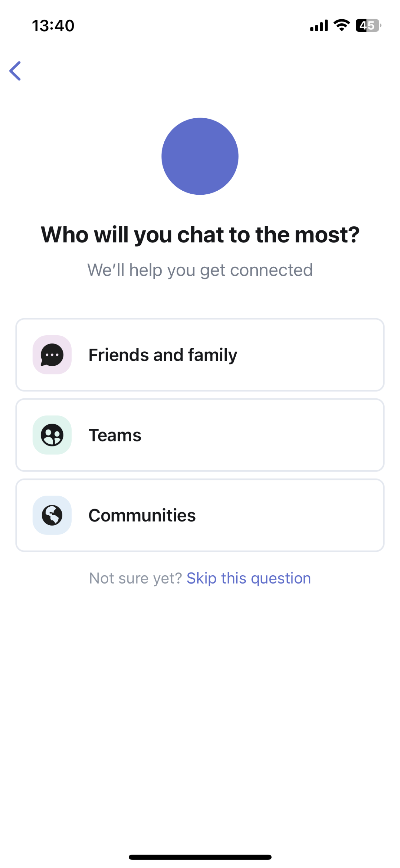This screenshot has width=400, height=868.
Task: Tap the purple circle avatar graphic
Action: coord(200,156)
